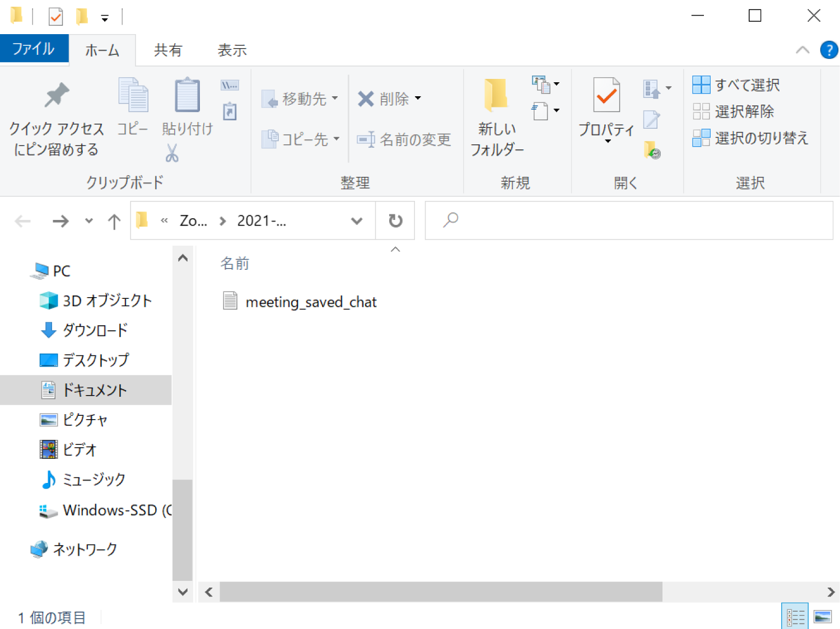Click quick access toolbar Properties icon
This screenshot has height=629, width=840.
[55, 16]
